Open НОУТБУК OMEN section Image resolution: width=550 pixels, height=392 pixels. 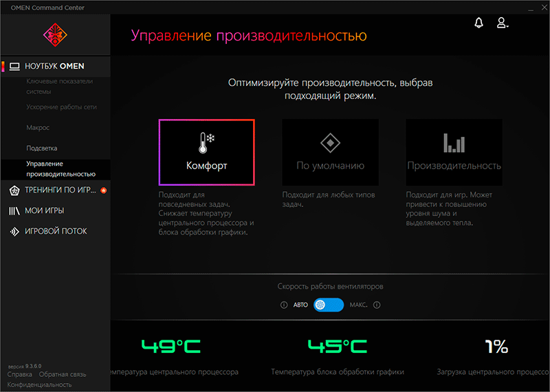(56, 66)
